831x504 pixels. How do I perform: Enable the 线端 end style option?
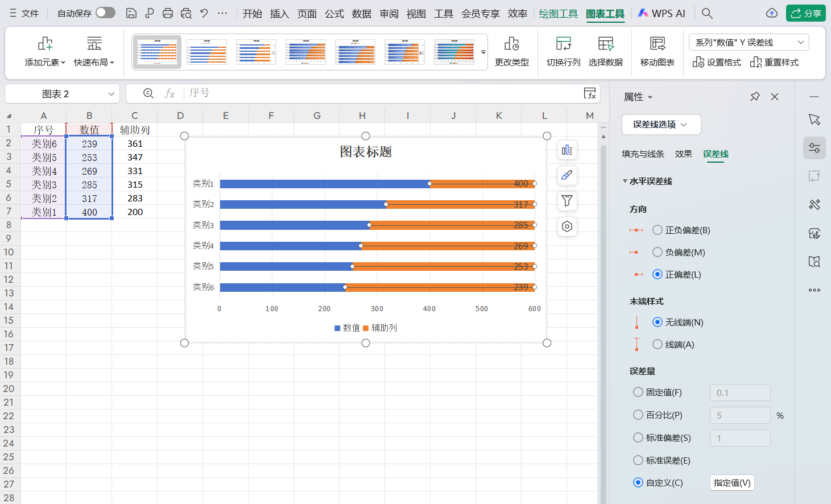pyautogui.click(x=658, y=344)
